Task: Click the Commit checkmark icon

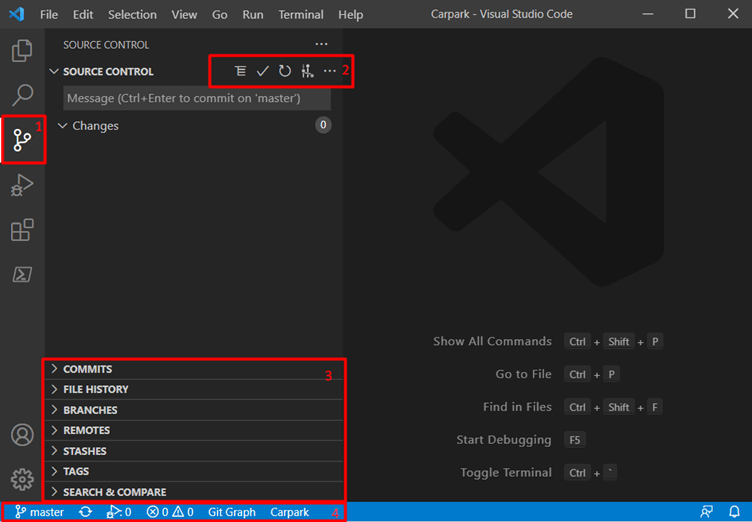Action: tap(262, 71)
